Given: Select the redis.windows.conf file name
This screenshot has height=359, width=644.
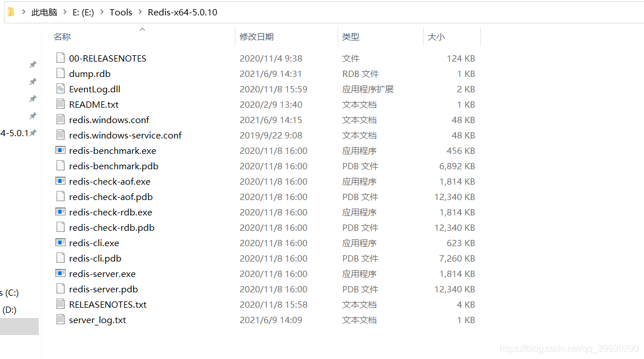Looking at the screenshot, I should 109,120.
